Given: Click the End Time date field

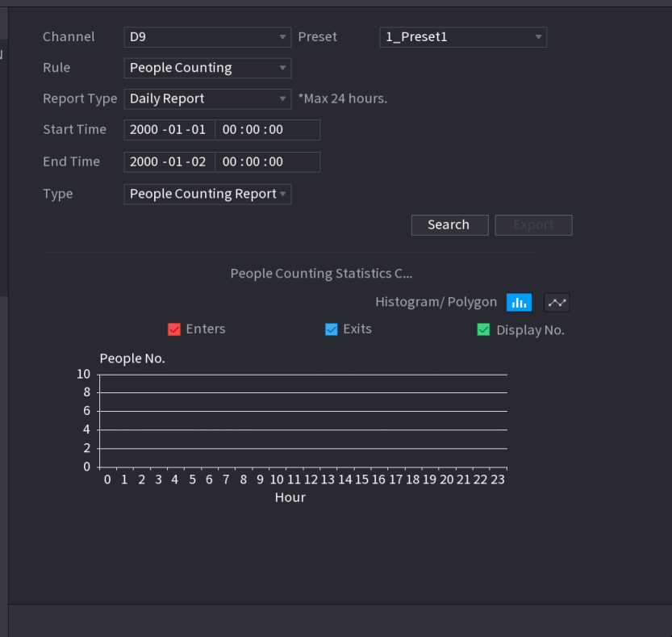Looking at the screenshot, I should click(x=169, y=162).
